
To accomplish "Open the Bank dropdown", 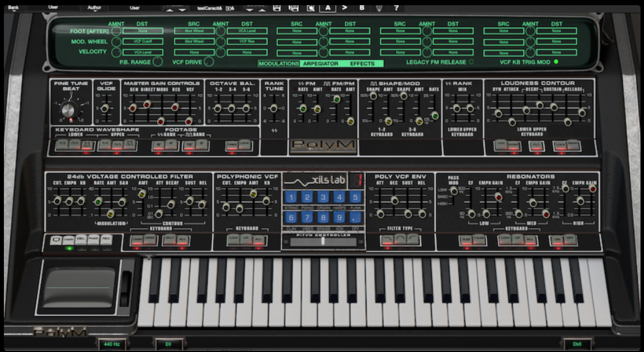I will coord(13,7).
